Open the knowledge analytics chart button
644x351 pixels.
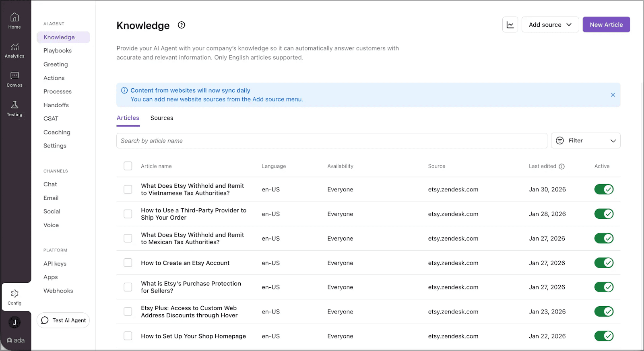coord(510,25)
